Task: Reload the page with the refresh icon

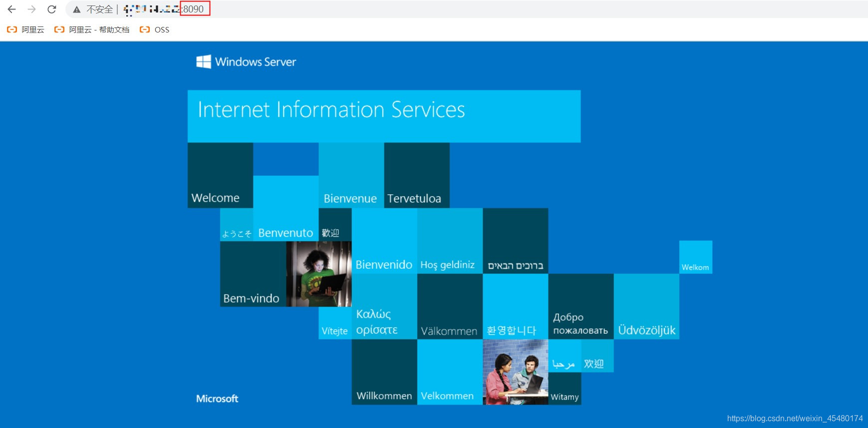Action: (52, 9)
